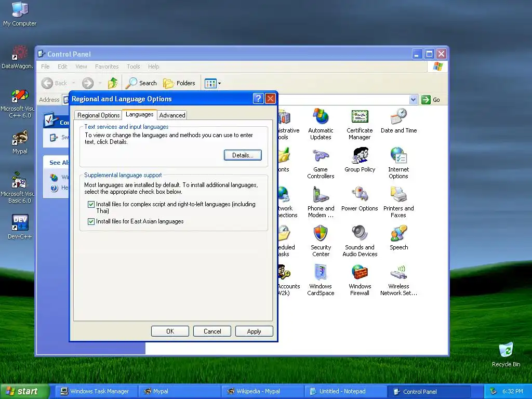Select DataWagon desktop shortcut
Viewport: 532px width, 399px height.
tap(17, 57)
